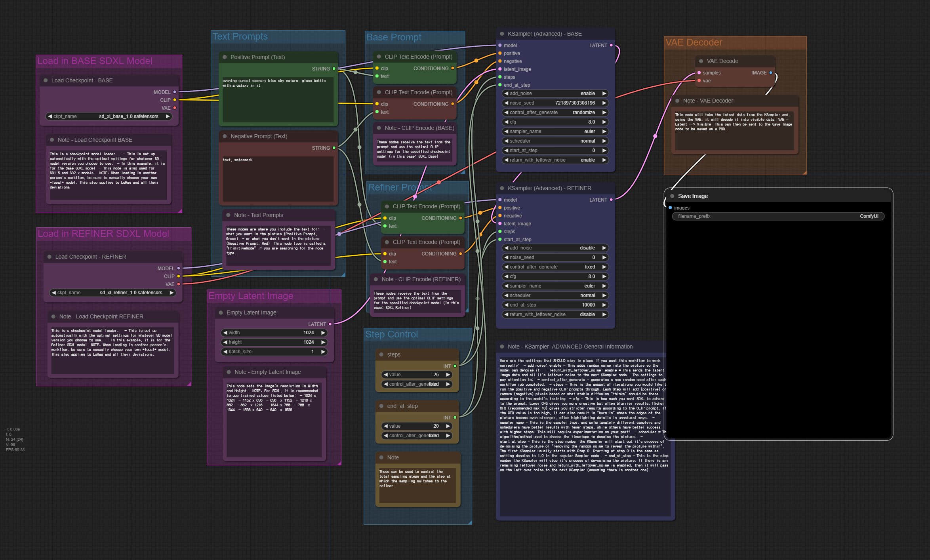Collapse the Save Image node via its dot
This screenshot has width=930, height=560.
click(x=672, y=196)
